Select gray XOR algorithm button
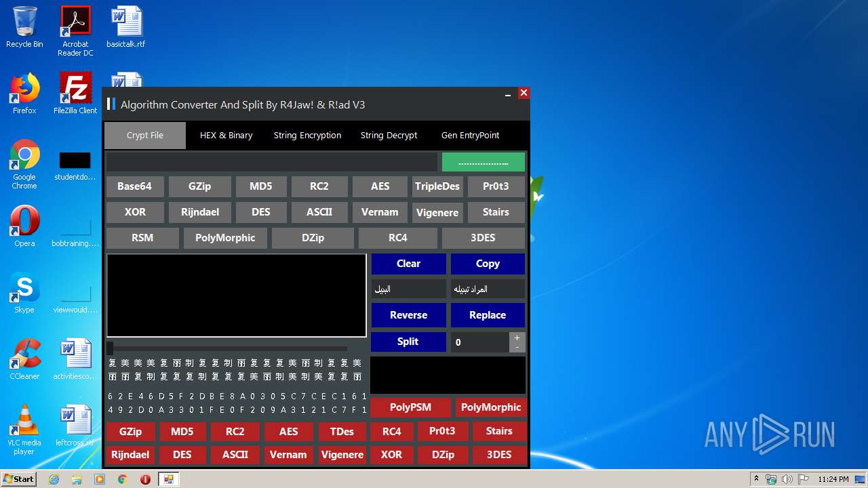The image size is (868, 488). [x=135, y=212]
